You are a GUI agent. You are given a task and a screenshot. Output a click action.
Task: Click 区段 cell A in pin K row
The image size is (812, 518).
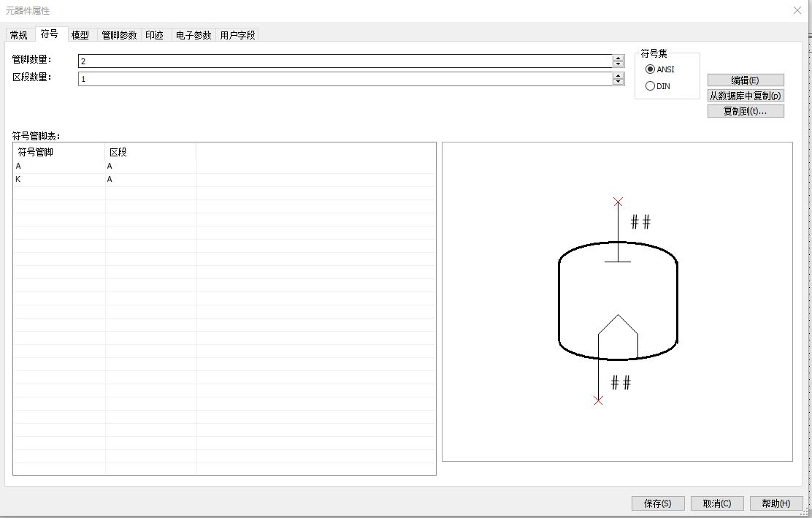click(x=150, y=179)
